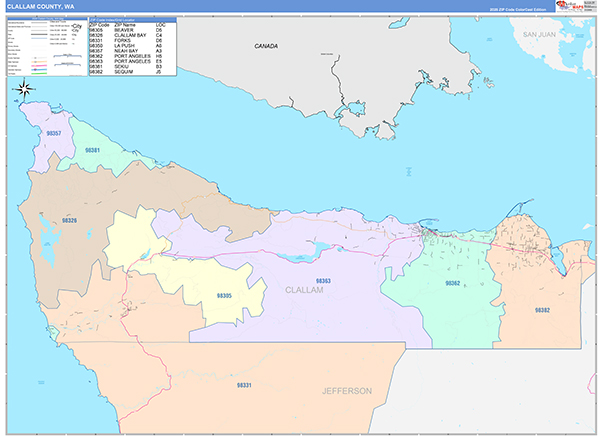Click grid location A3 in the index table
This screenshot has width=600, height=436.
pos(159,51)
